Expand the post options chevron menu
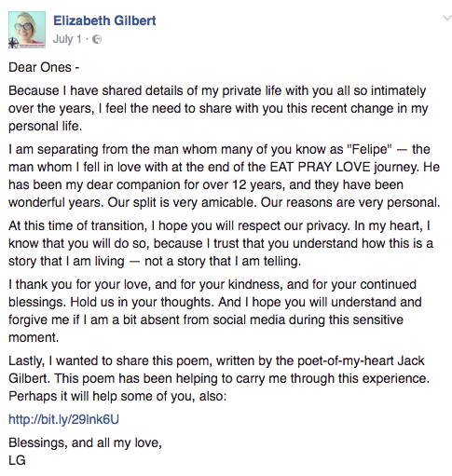 [x=446, y=18]
